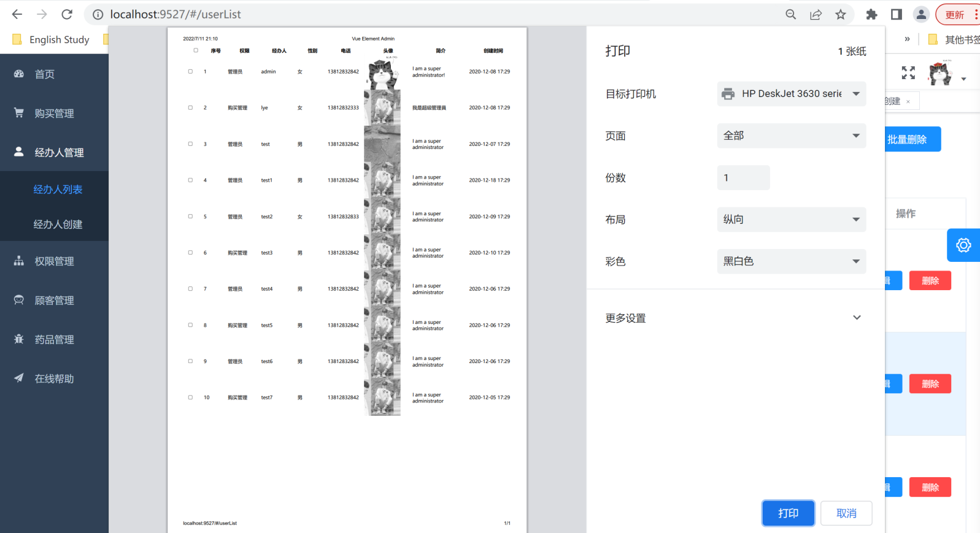
Task: Click the 取消 cancel button
Action: pyautogui.click(x=846, y=513)
